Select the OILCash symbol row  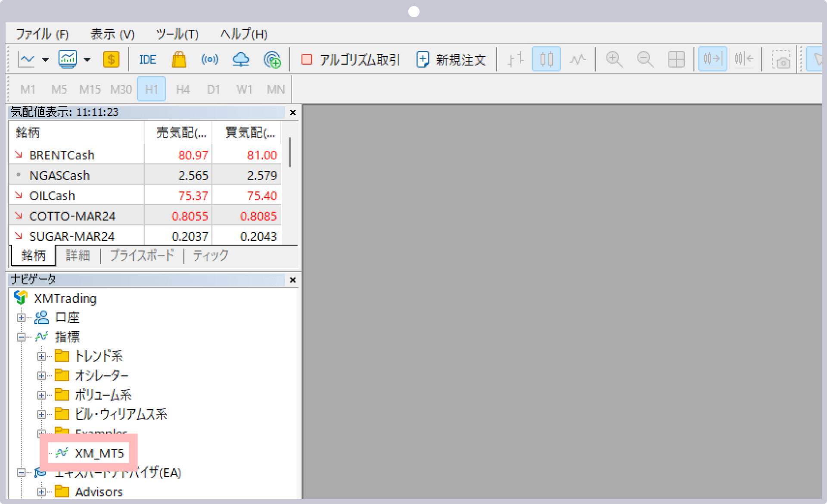(145, 195)
